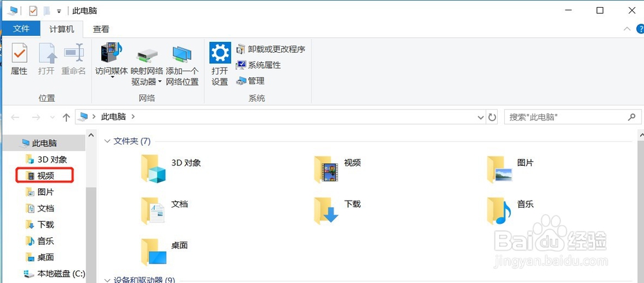The image size is (644, 283).
Task: Collapse the 设备和驱动器 (9) group
Action: pos(107,280)
